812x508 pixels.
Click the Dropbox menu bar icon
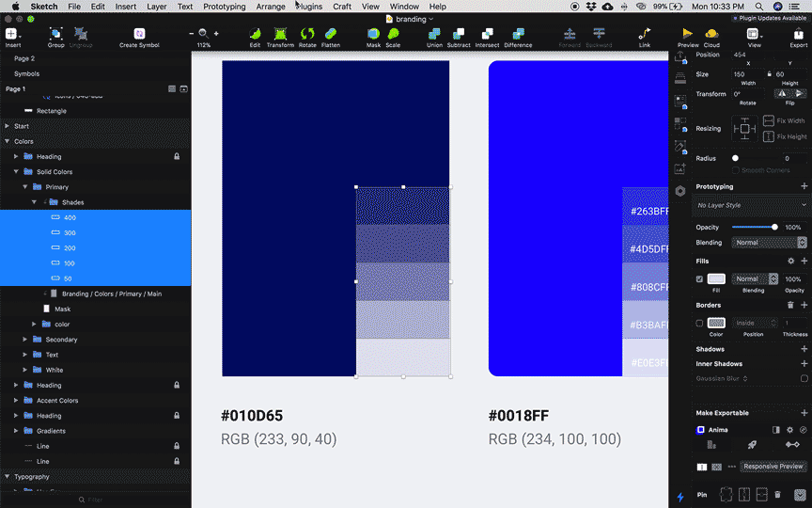(591, 7)
